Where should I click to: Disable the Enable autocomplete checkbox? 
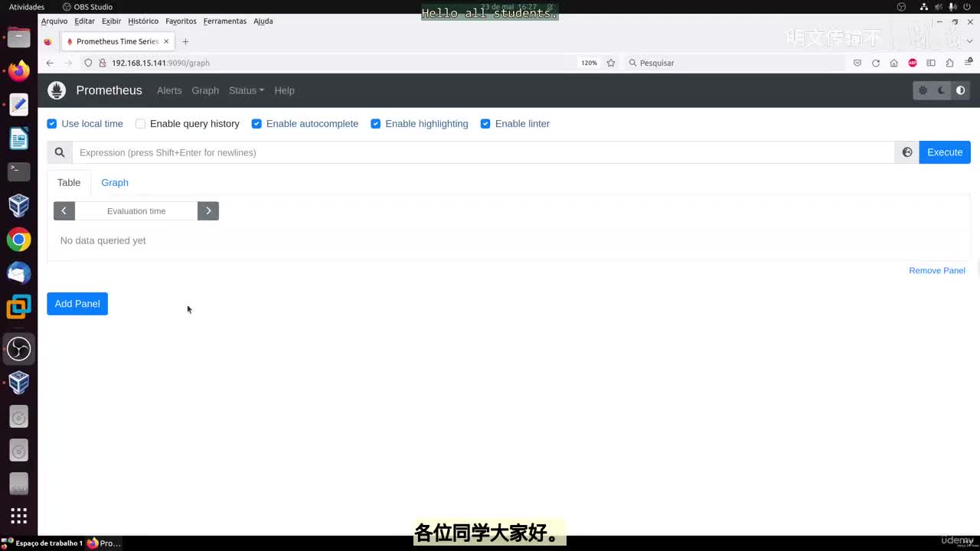click(256, 123)
